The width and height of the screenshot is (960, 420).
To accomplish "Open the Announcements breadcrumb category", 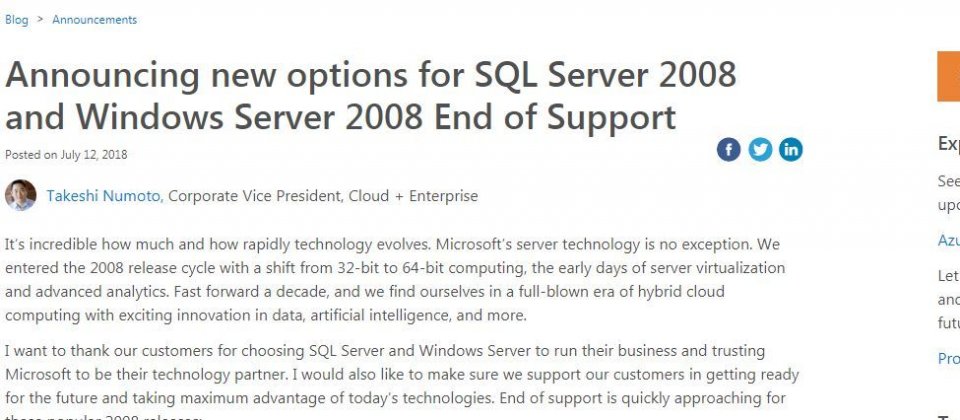I will [x=94, y=20].
